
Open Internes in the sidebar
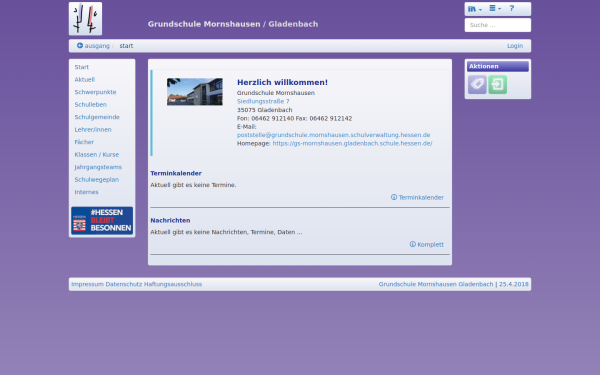[x=86, y=192]
